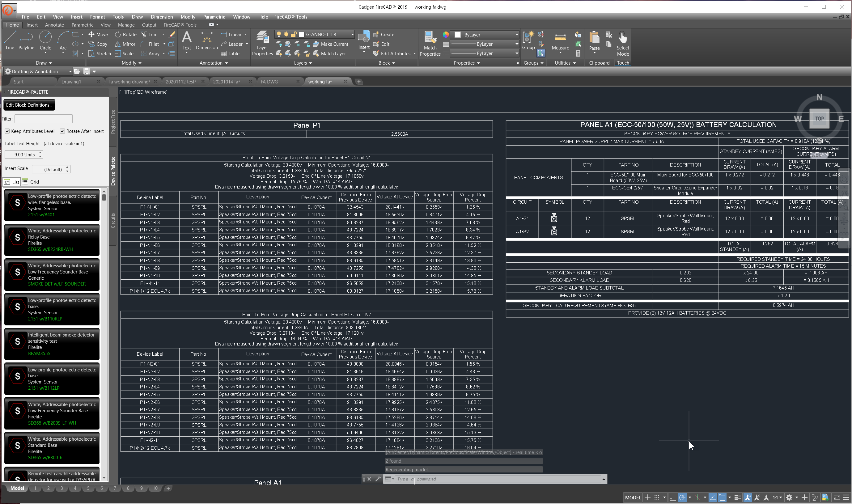Expand the Drafting & Annotation workspace dropdown
The width and height of the screenshot is (852, 504).
[70, 72]
